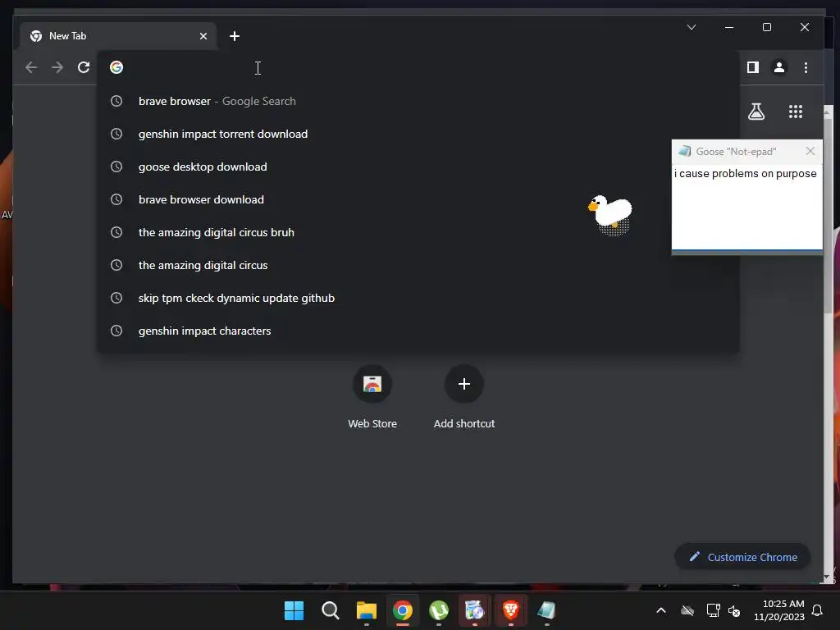Pick 'goose desktop download' suggestion
The height and width of the screenshot is (630, 840).
(x=418, y=167)
